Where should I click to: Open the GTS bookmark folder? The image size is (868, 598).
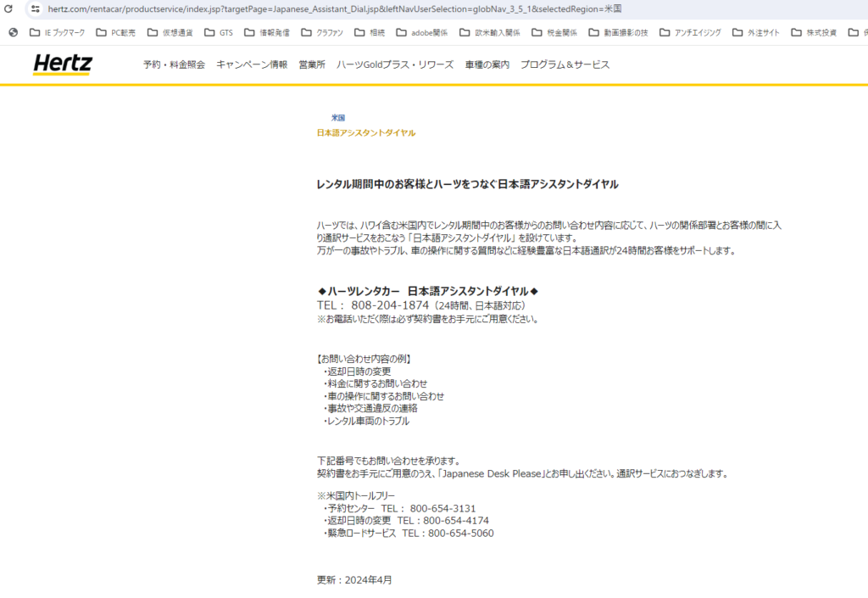point(219,33)
